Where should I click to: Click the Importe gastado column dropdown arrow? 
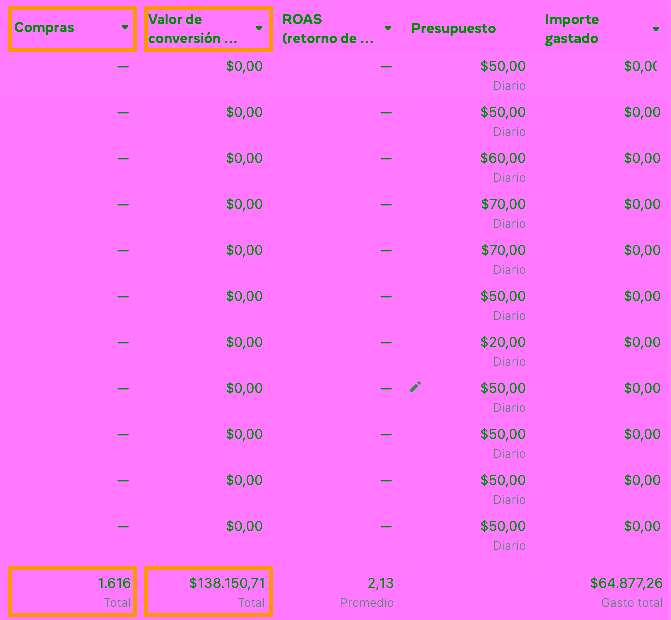click(x=656, y=29)
